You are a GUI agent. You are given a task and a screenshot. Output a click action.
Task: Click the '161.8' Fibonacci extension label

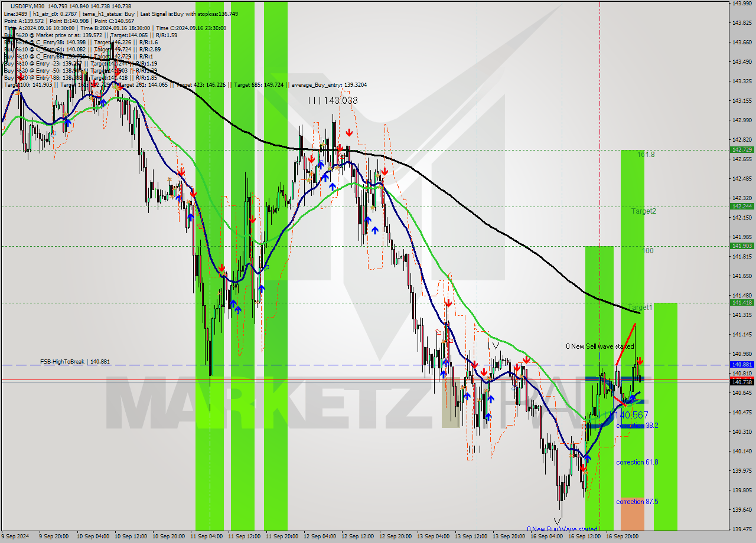646,154
